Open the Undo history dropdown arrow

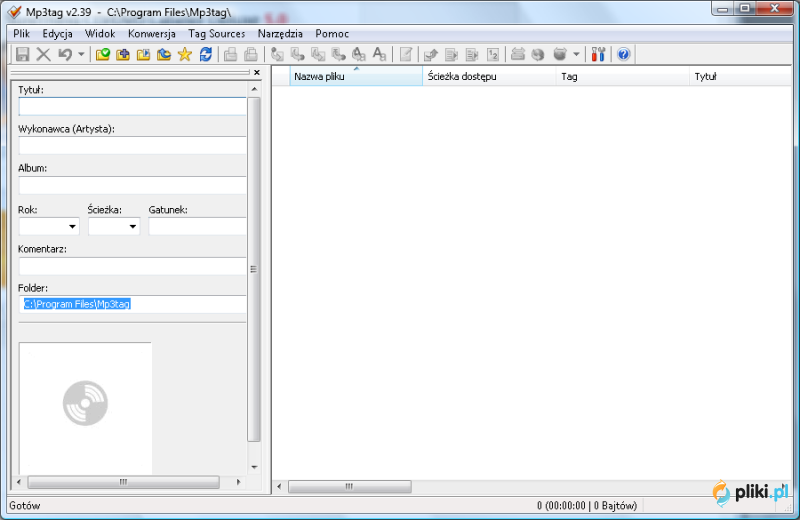click(81, 54)
